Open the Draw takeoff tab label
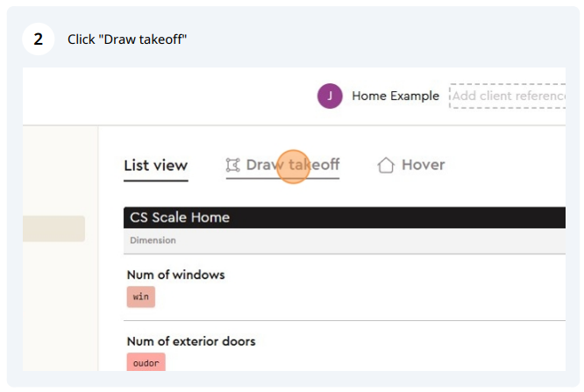Screen dimensions: 584x392 [293, 165]
